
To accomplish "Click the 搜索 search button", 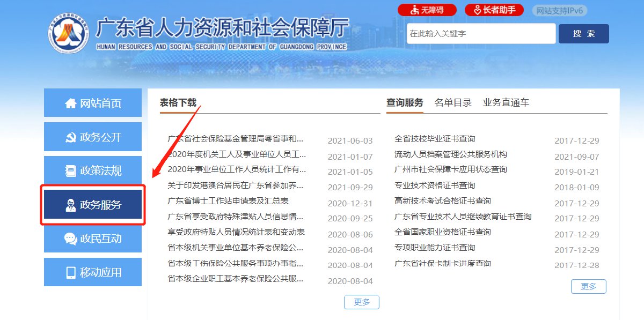I will [584, 34].
